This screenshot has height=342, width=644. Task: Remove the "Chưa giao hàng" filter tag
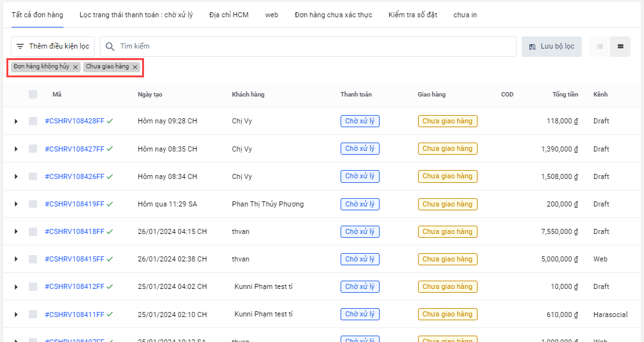coord(135,67)
